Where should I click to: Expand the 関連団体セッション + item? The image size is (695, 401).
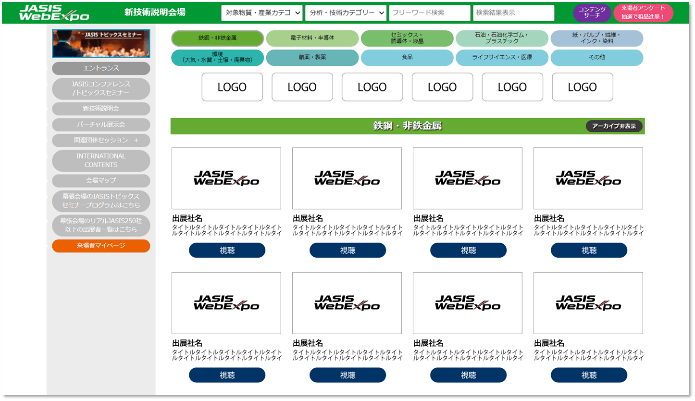101,140
